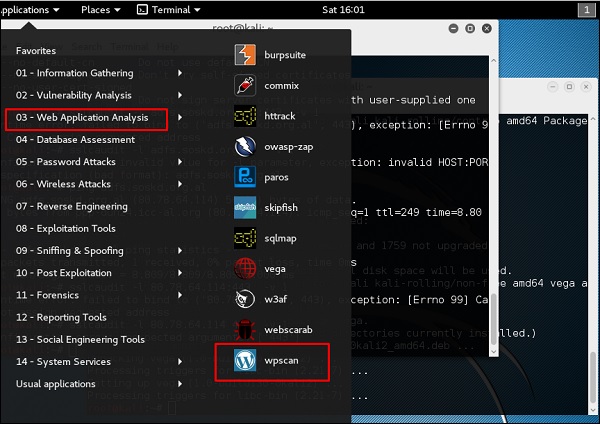
Task: Launch wpscan via the WordPress icon
Action: [245, 360]
